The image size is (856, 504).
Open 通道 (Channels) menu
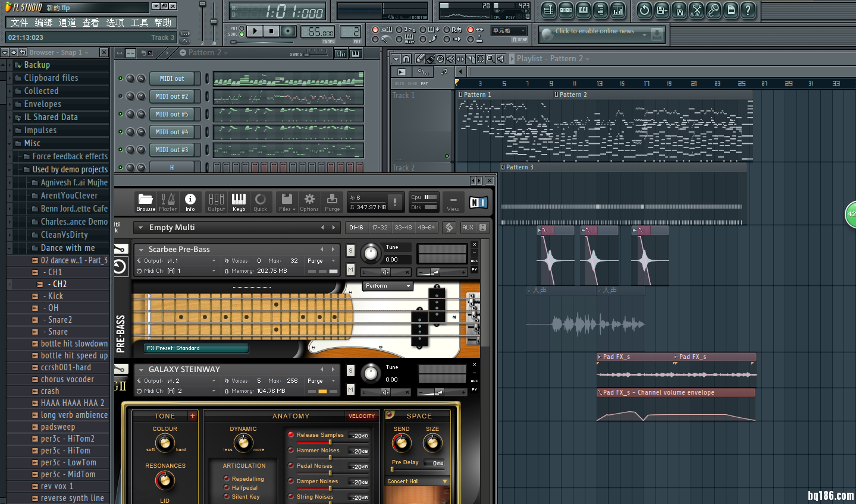pos(67,23)
